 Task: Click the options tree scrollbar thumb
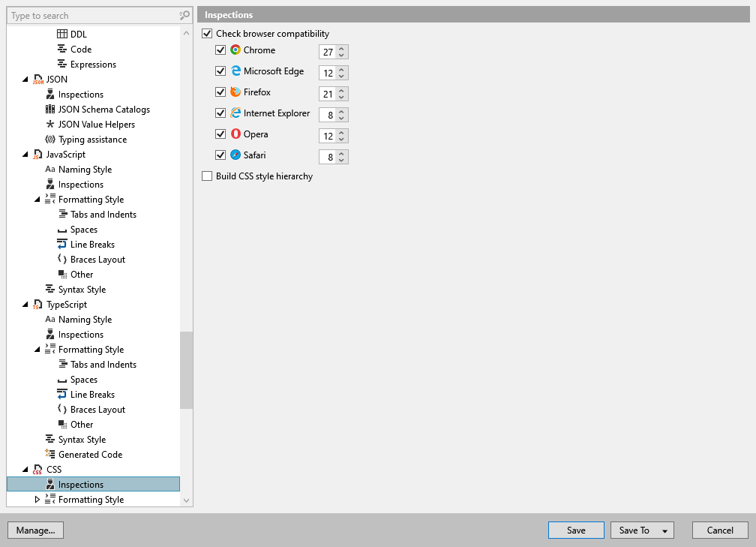tap(187, 370)
